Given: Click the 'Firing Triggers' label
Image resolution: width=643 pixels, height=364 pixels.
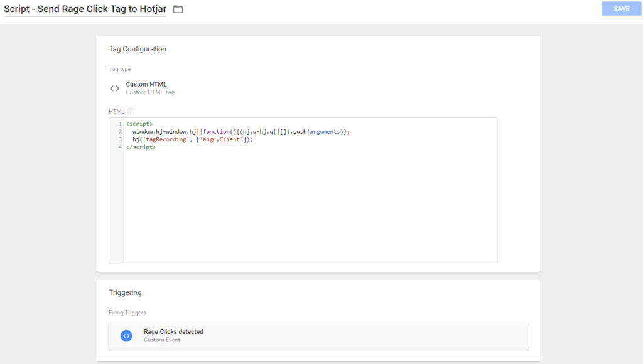Looking at the screenshot, I should point(127,313).
